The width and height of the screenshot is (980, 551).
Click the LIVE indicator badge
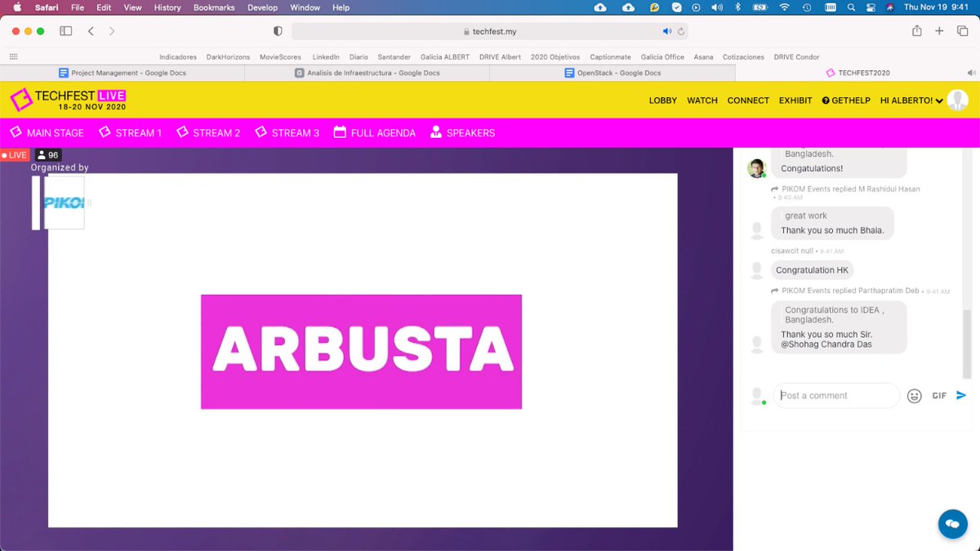15,155
